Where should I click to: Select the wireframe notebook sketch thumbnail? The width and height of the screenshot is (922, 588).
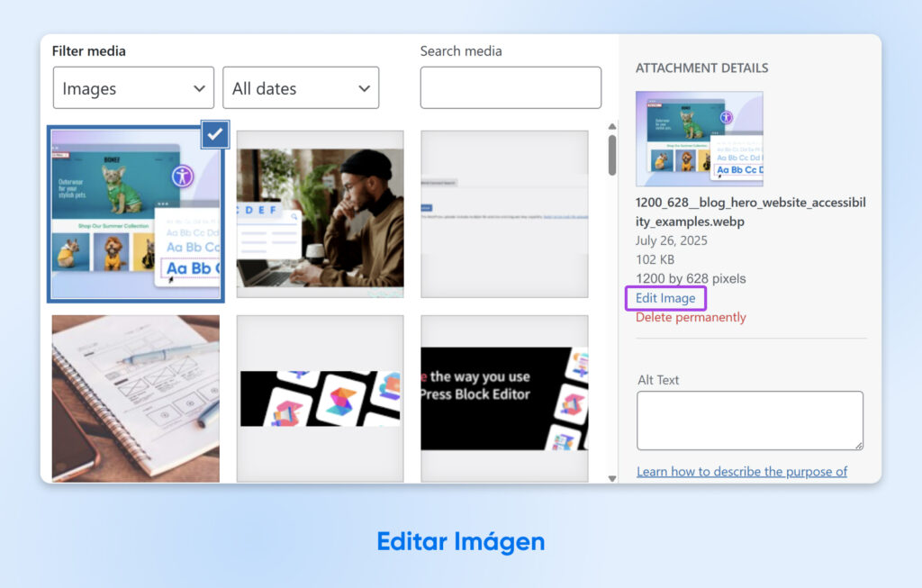135,396
